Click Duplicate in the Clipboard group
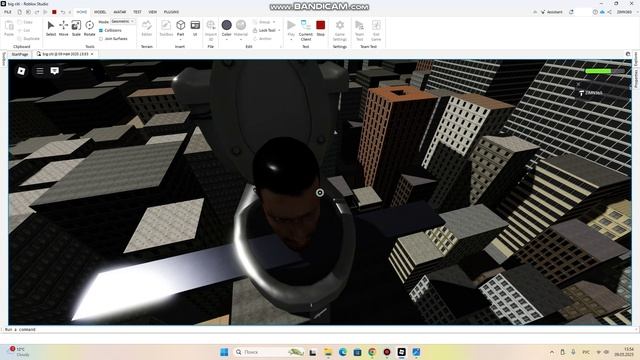Viewport: 640px width, 360px height. pos(29,38)
